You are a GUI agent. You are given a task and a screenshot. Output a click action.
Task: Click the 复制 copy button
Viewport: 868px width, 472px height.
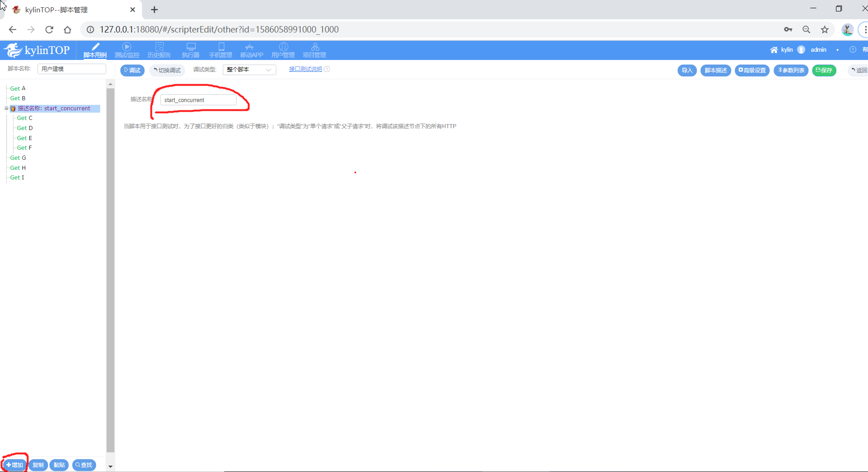click(38, 465)
